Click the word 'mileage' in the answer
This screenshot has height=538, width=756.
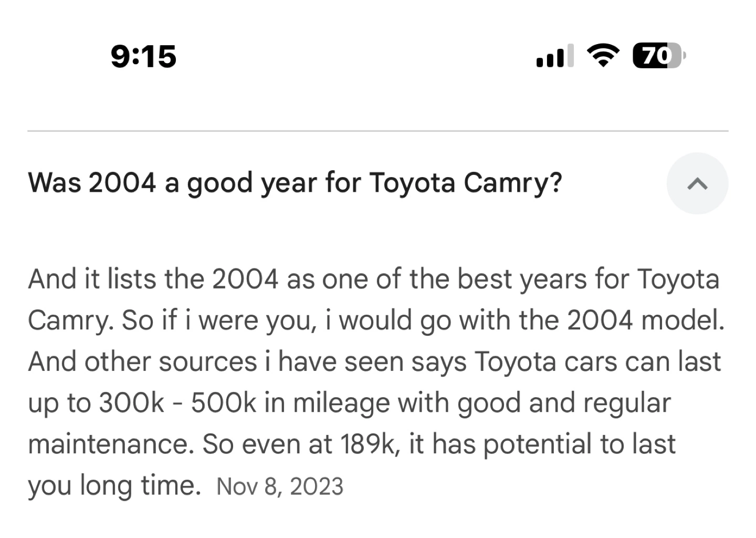tap(341, 403)
